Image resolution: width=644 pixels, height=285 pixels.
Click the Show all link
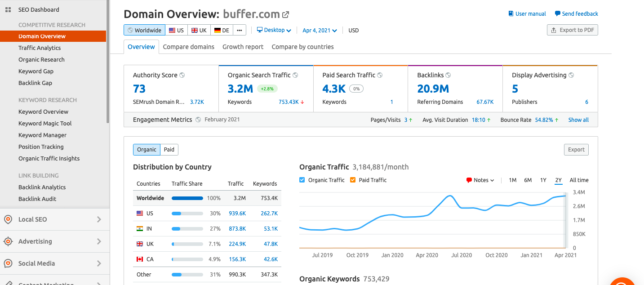578,120
